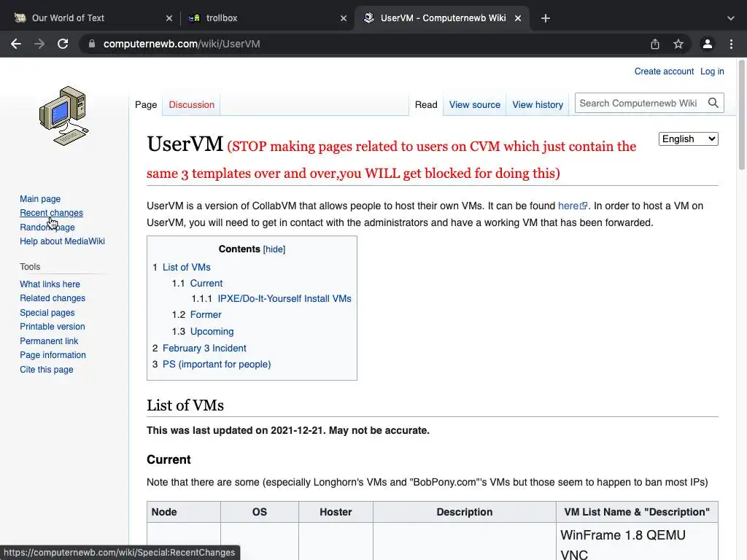
Task: Select the Page tab
Action: point(146,105)
